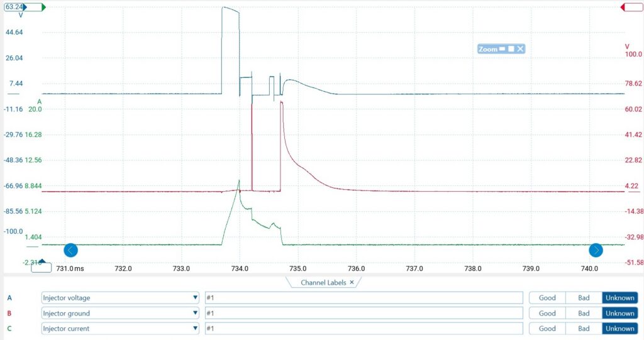Click the channel A description field containing #1
The width and height of the screenshot is (644, 340).
[x=364, y=298]
